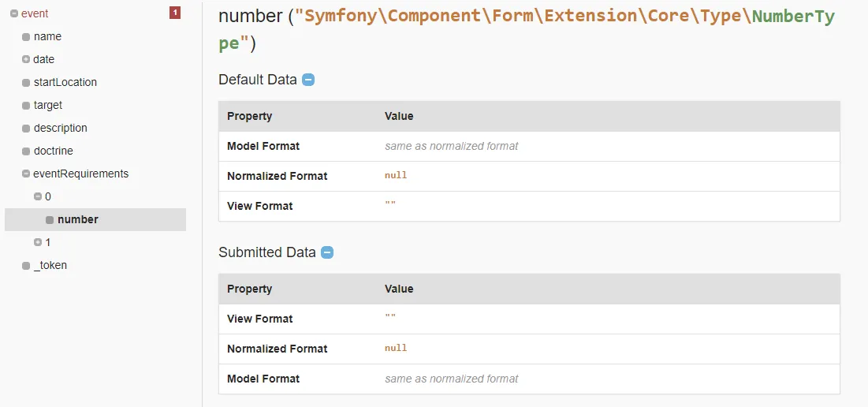The height and width of the screenshot is (407, 868).
Task: Click the NumberType class name link
Action: (792, 17)
